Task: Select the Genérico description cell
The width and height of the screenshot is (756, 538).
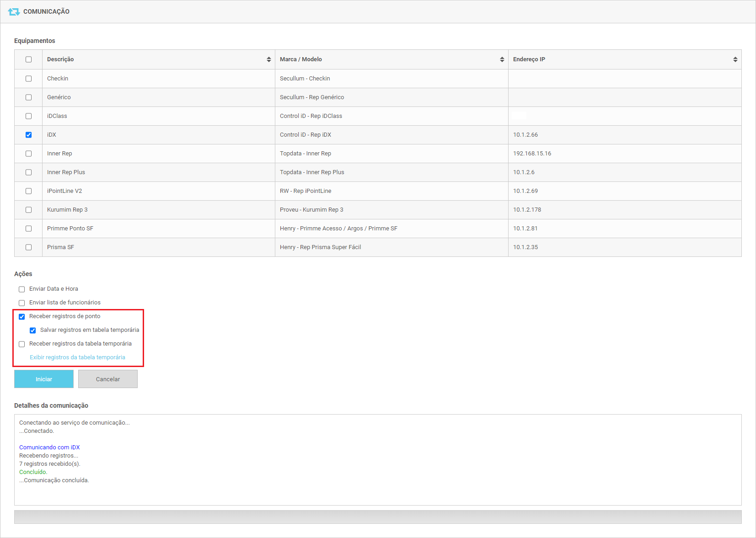Action: [159, 97]
